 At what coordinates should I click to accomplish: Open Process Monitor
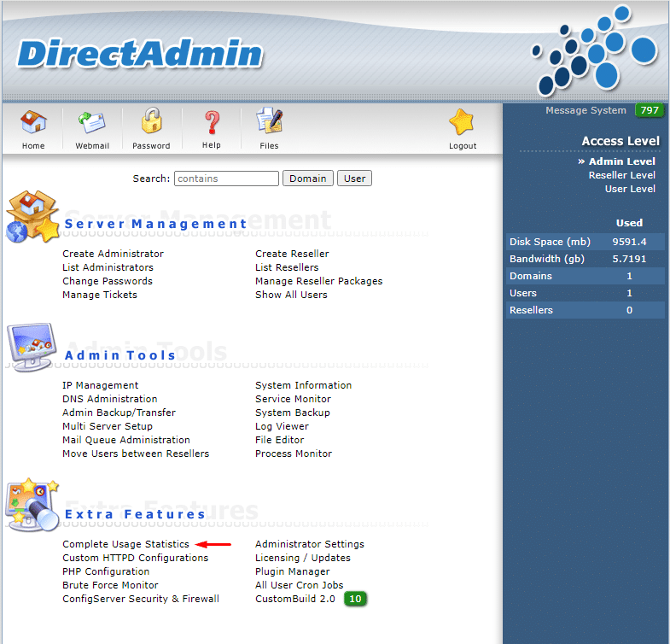click(x=294, y=454)
